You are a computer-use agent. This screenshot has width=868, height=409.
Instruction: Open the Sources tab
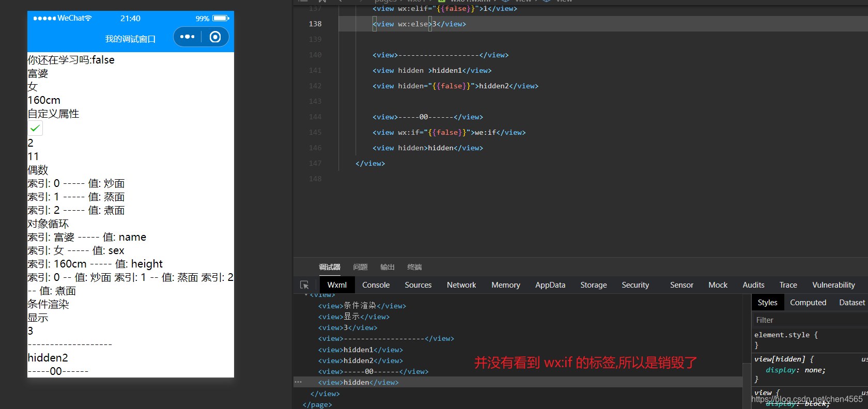[x=418, y=285]
